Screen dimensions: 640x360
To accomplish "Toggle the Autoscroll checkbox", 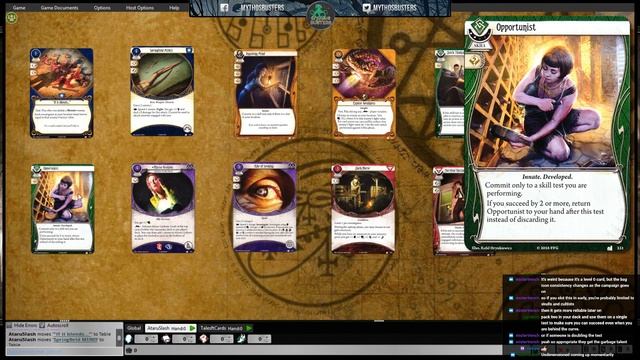I will point(42,325).
